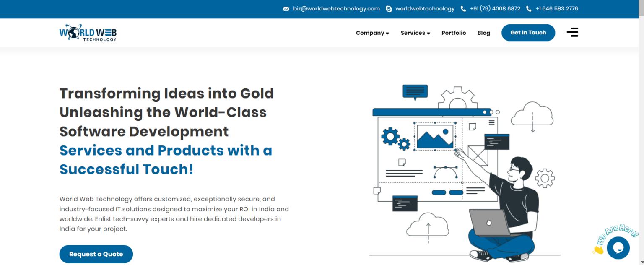
Task: Click the worldwebtechnology Skype link text
Action: tap(425, 8)
